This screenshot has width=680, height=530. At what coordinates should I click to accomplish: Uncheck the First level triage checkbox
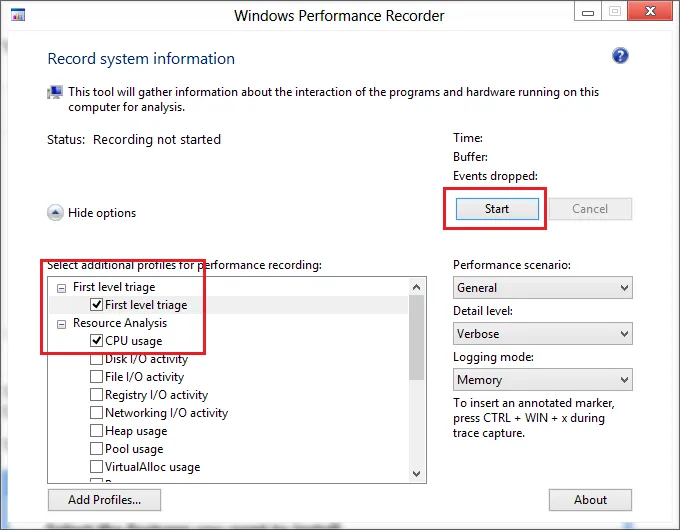click(x=96, y=304)
